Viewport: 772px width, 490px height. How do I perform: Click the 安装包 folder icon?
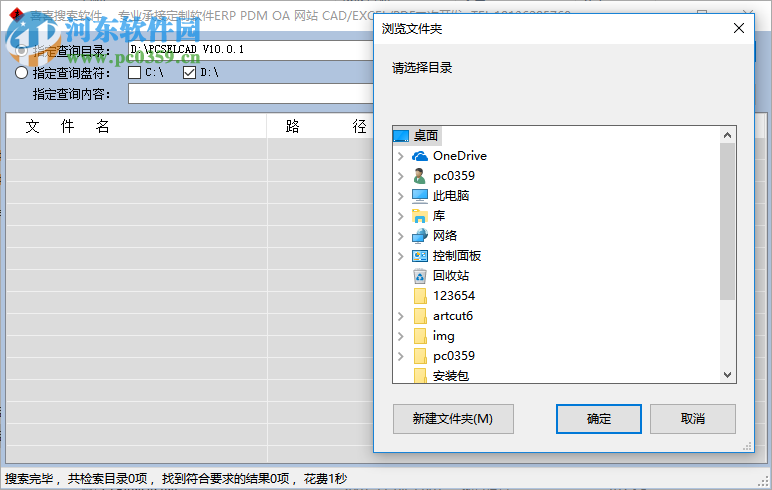pos(420,376)
